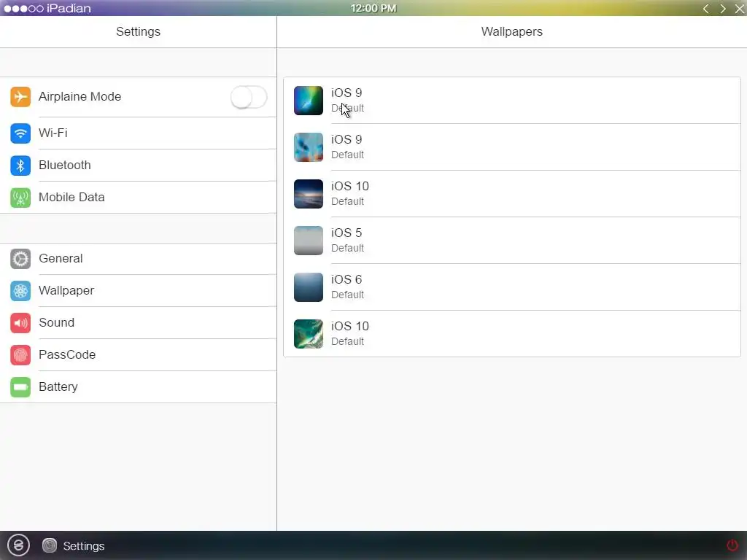Open Wi-Fi settings row
The height and width of the screenshot is (560, 747).
[x=138, y=133]
